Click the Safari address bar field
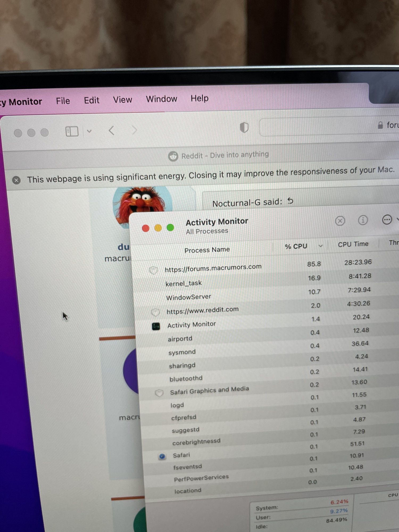 (329, 126)
